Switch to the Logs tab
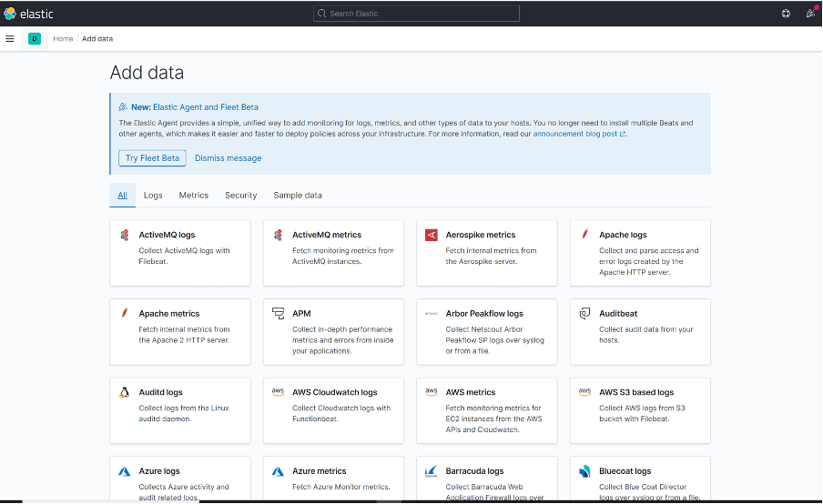This screenshot has height=504, width=823. coord(153,195)
